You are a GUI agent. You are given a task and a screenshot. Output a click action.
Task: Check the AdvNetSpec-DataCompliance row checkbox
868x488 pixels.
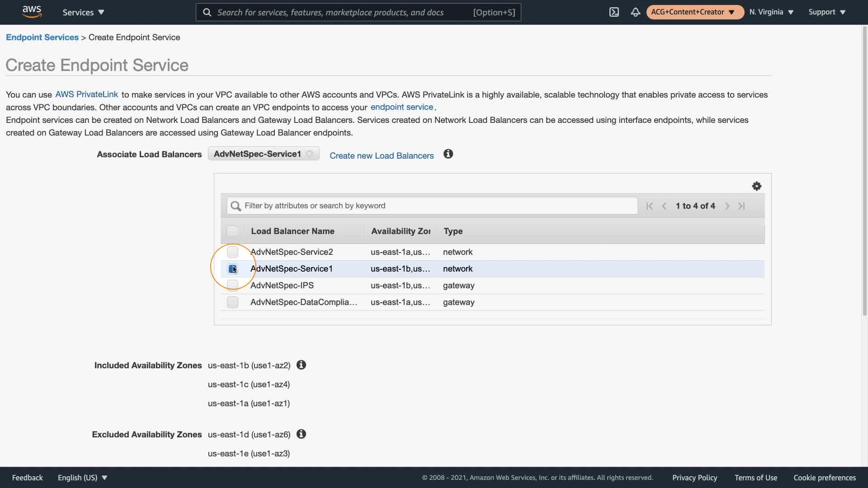click(x=232, y=302)
